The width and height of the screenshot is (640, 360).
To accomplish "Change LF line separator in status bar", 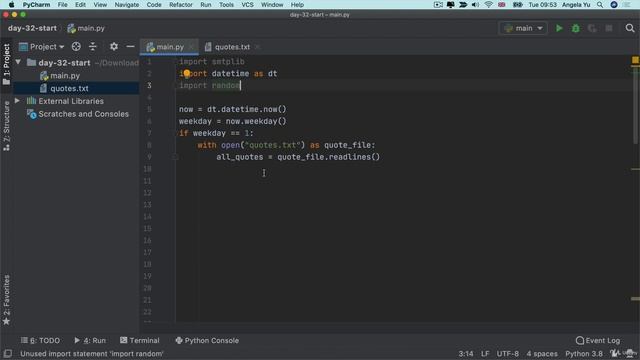I will click(485, 353).
